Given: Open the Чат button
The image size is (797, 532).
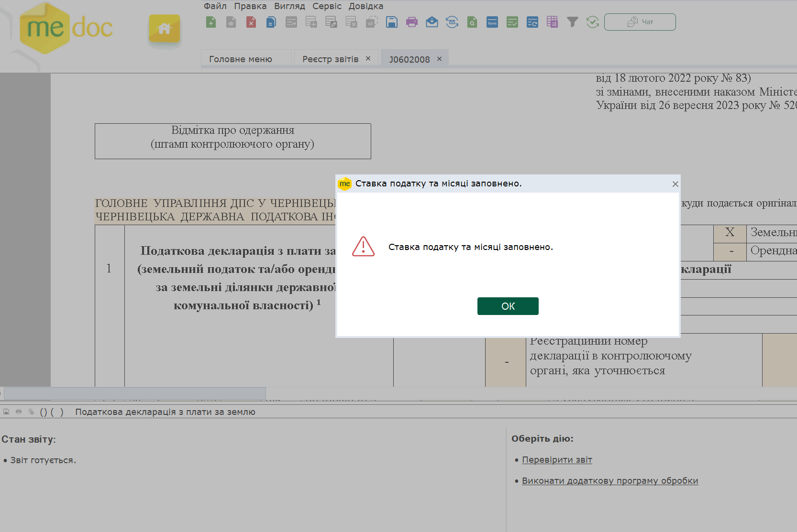Looking at the screenshot, I should pyautogui.click(x=640, y=22).
